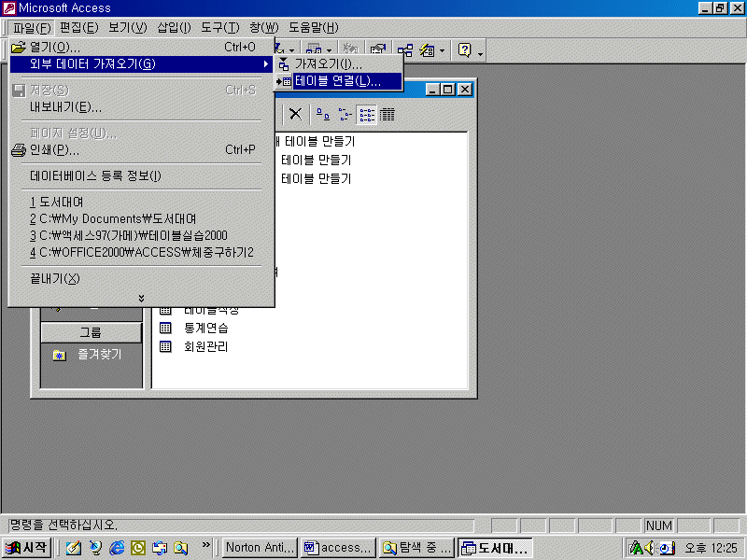The image size is (747, 560).
Task: Choose 끝내기(X) to exit Access
Action: pyautogui.click(x=142, y=278)
